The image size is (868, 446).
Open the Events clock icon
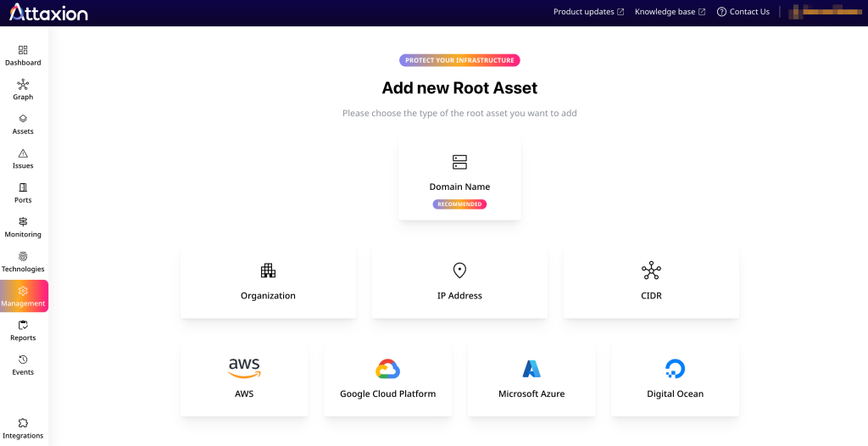[x=23, y=360]
